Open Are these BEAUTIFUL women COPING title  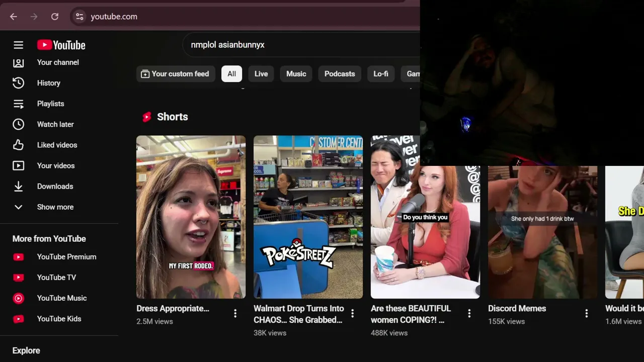coord(411,314)
